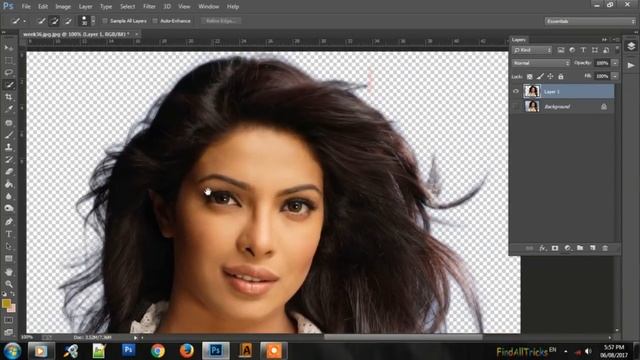Select the Blur tool
This screenshot has height=360, width=640.
pyautogui.click(x=9, y=196)
